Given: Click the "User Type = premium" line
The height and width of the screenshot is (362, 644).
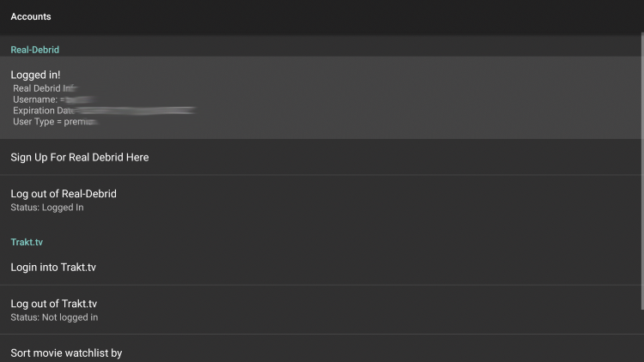Looking at the screenshot, I should pyautogui.click(x=56, y=122).
